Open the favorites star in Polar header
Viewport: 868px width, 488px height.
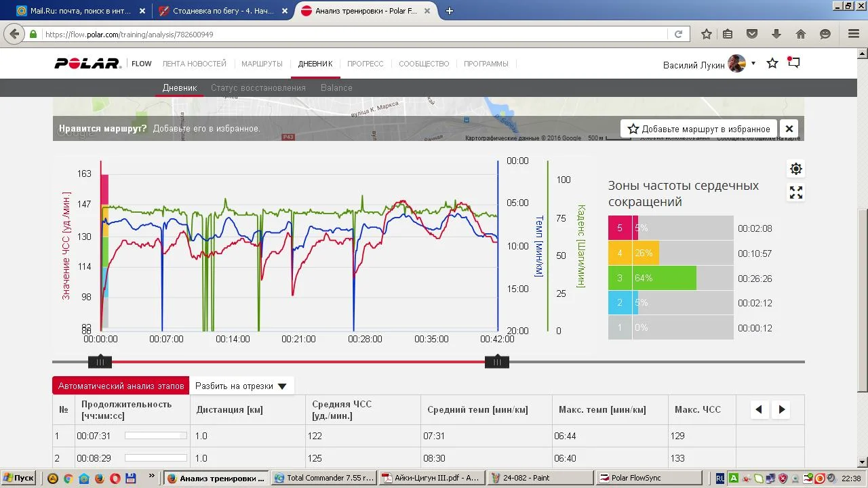click(x=772, y=64)
